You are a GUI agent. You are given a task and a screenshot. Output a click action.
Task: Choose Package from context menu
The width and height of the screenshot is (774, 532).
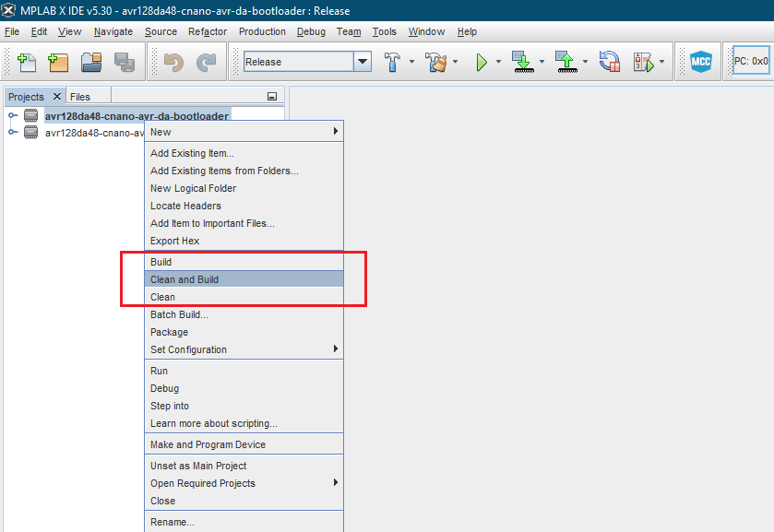[244, 332]
